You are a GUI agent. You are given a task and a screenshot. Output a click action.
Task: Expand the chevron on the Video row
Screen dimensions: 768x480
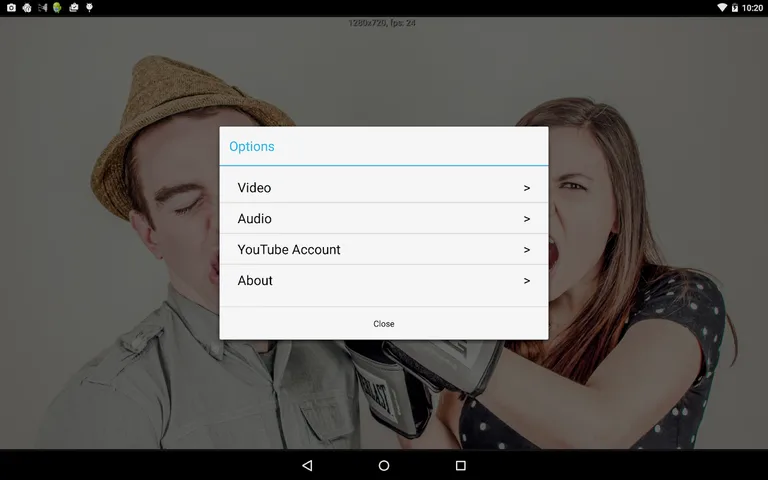(527, 188)
